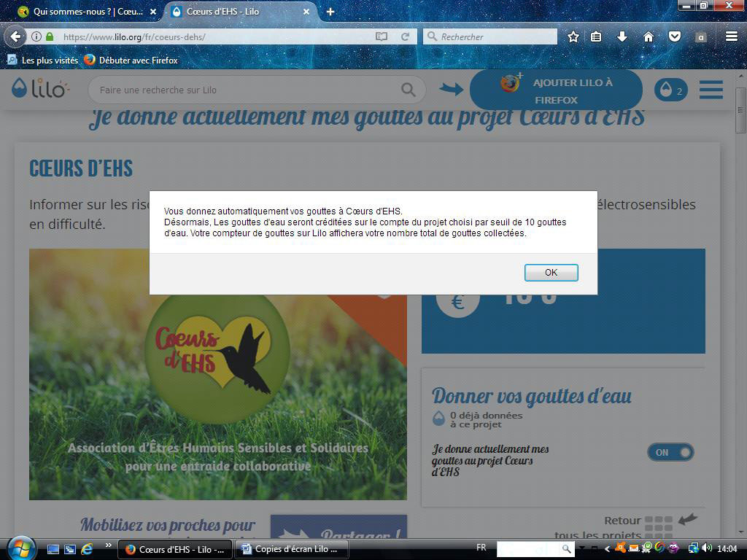
Task: Click the taskbar search magnifier icon
Action: point(566,549)
